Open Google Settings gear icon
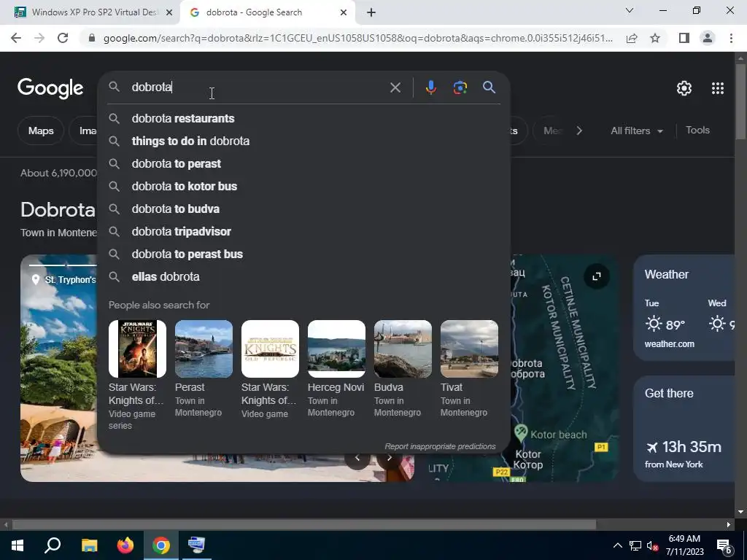This screenshot has width=747, height=560. point(684,88)
